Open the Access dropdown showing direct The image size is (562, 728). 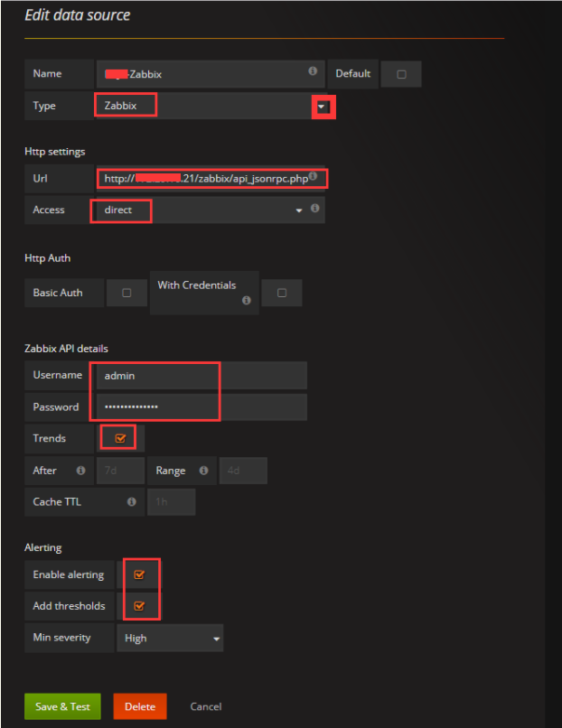pyautogui.click(x=211, y=210)
